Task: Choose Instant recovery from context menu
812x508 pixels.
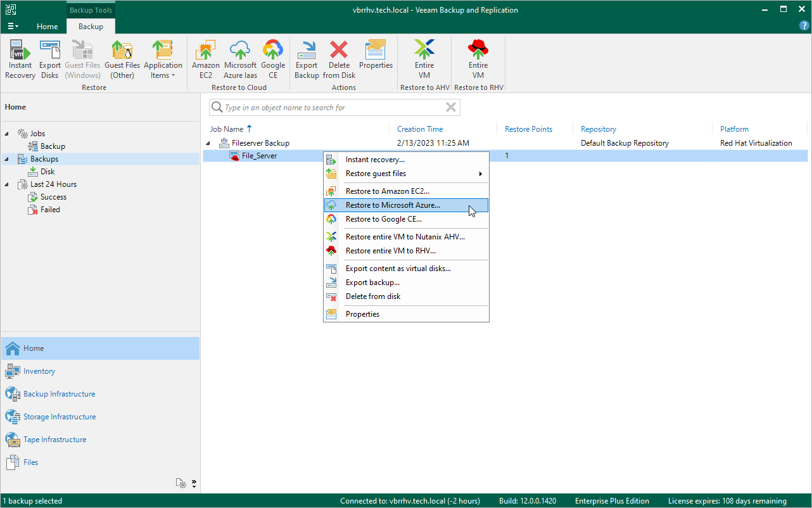Action: click(406, 160)
